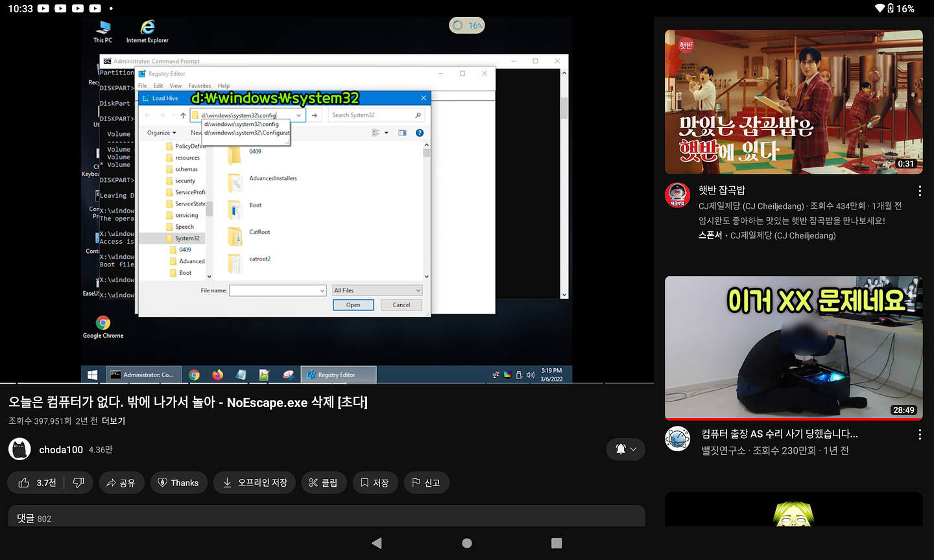Open the choda100 channel avatar
Image resolution: width=934 pixels, height=560 pixels.
click(x=19, y=449)
